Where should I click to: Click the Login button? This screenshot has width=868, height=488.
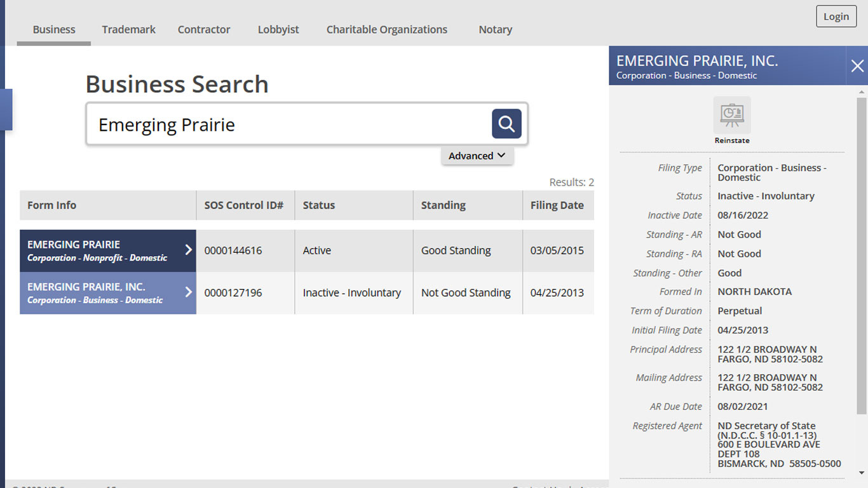pyautogui.click(x=836, y=17)
